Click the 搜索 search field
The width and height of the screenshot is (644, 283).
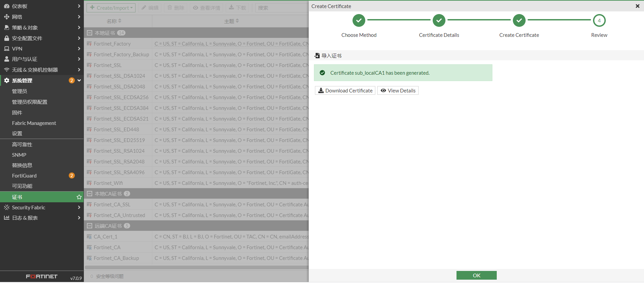point(282,8)
